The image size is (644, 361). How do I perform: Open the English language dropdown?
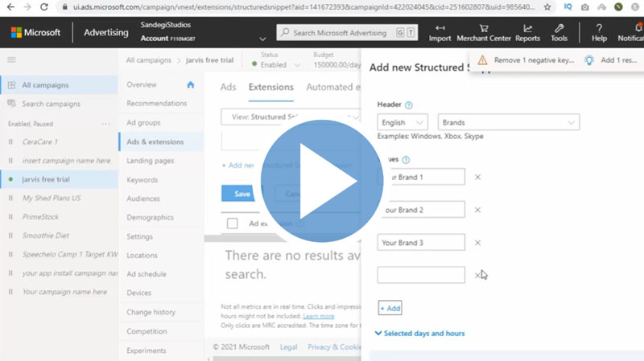(402, 122)
